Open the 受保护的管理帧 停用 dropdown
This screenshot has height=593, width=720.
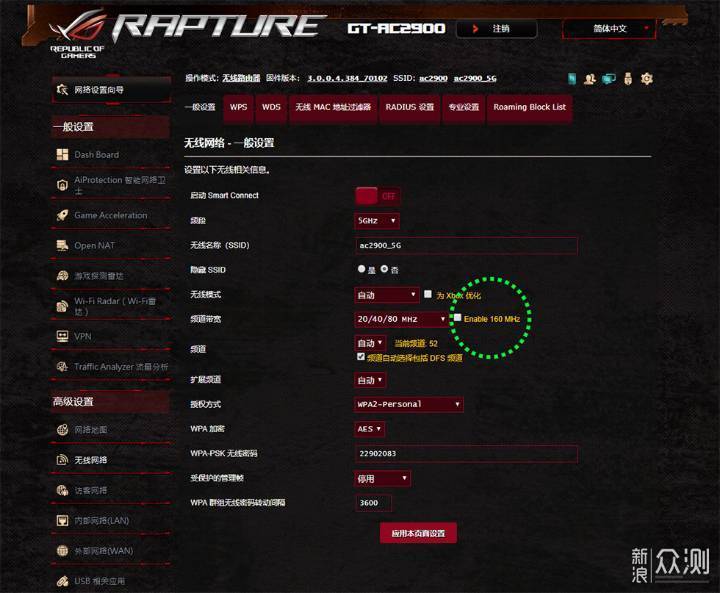click(382, 479)
